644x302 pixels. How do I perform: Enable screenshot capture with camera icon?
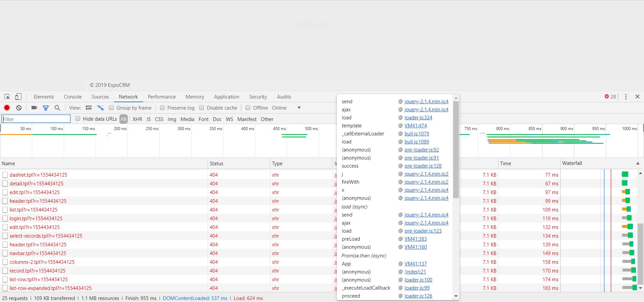34,108
